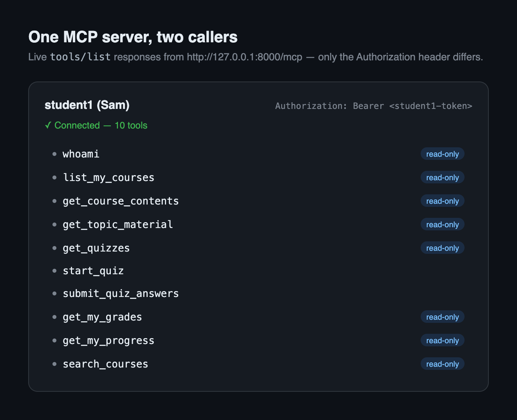Screen dimensions: 517x420
Task: Click the read-only badge for get_my_grades
Action: click(443, 317)
